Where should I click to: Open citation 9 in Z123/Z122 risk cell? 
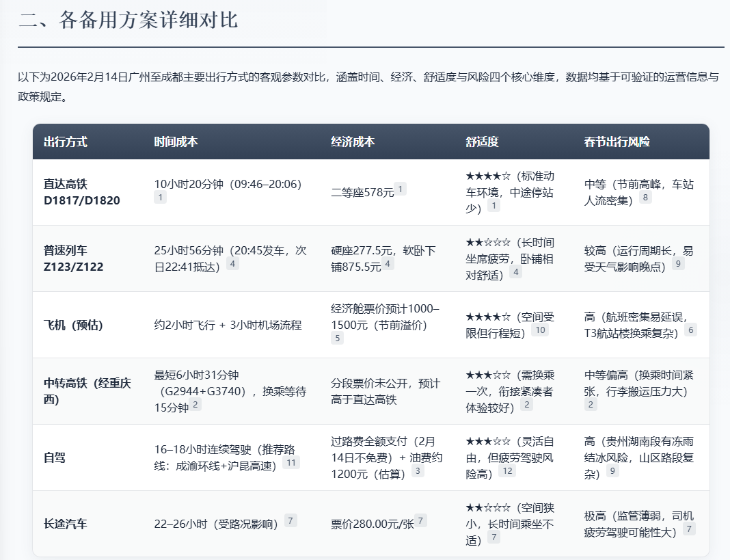tap(678, 264)
